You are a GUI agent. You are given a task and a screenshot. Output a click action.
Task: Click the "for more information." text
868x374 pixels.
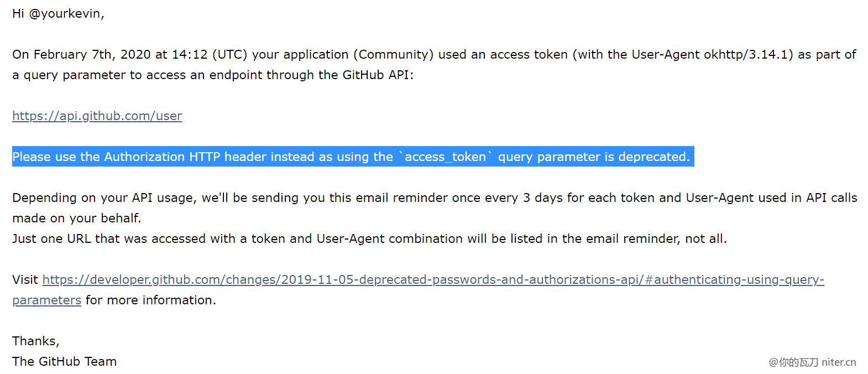pos(150,300)
